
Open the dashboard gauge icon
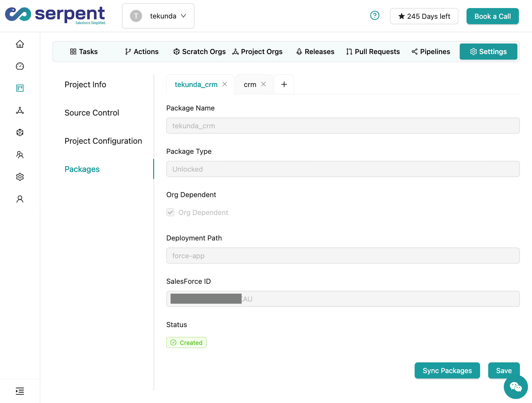pyautogui.click(x=20, y=66)
